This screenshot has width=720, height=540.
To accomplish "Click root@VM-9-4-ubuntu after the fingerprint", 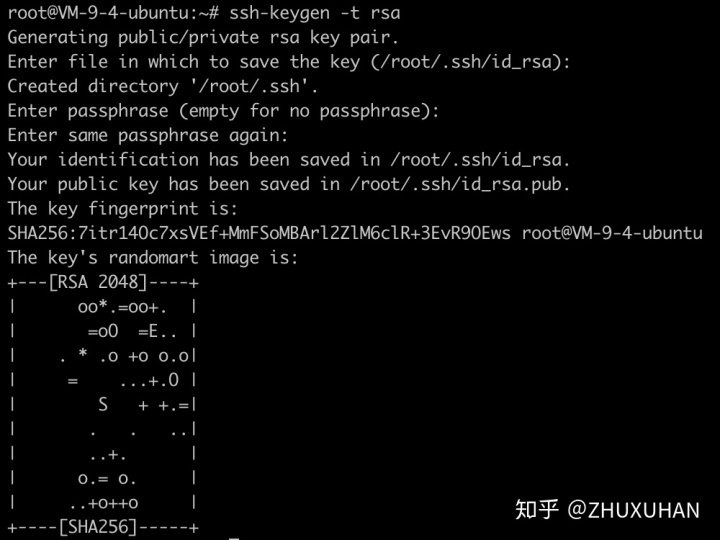I will point(612,233).
